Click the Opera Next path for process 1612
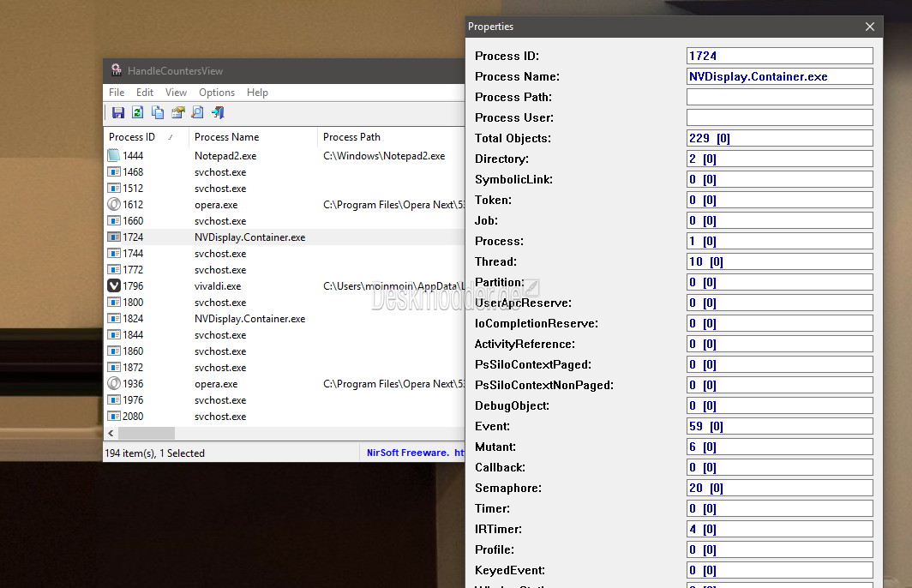The image size is (912, 588). (x=393, y=204)
